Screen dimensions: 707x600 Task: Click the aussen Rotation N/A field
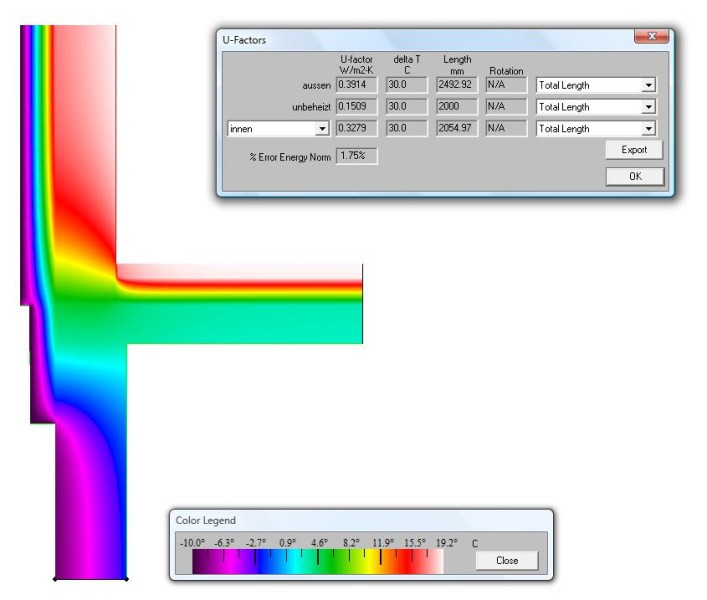pos(505,85)
